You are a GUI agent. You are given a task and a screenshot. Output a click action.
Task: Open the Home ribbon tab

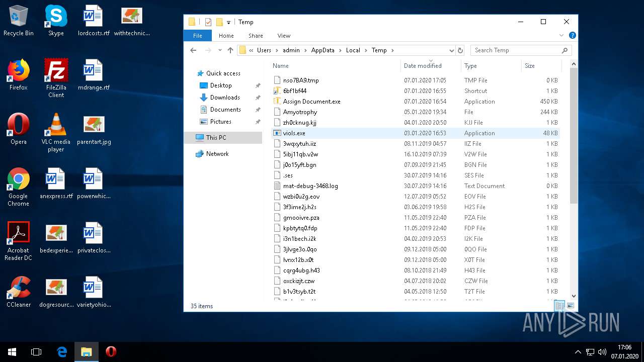pyautogui.click(x=226, y=36)
